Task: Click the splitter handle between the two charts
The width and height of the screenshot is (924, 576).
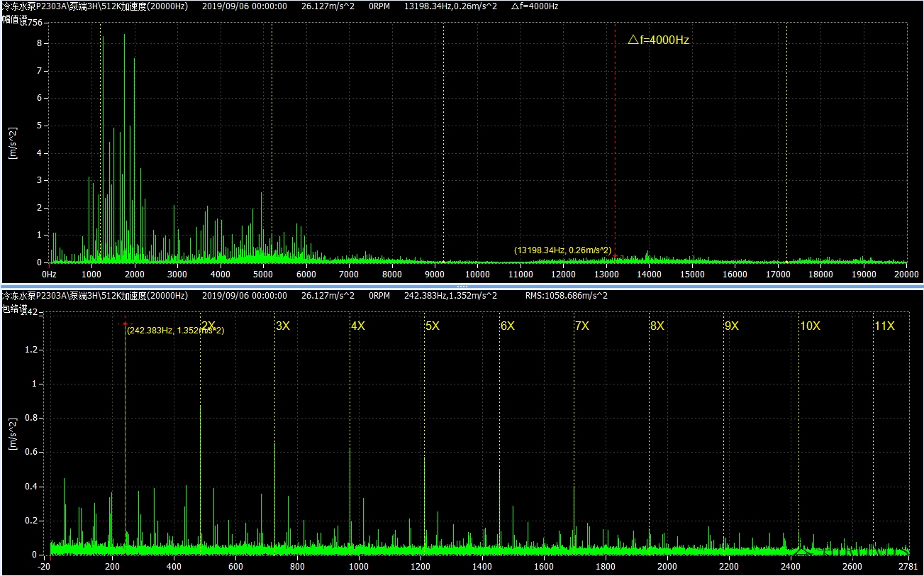Action: point(462,286)
